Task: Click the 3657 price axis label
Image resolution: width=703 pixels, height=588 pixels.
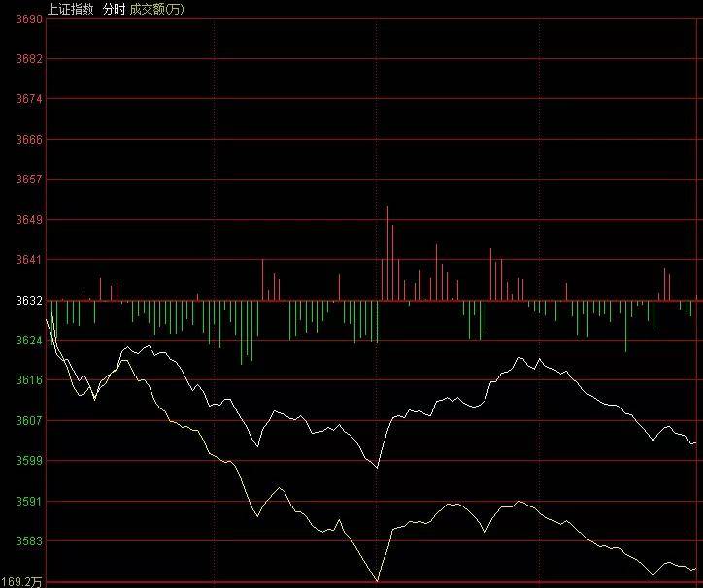Action: 29,180
